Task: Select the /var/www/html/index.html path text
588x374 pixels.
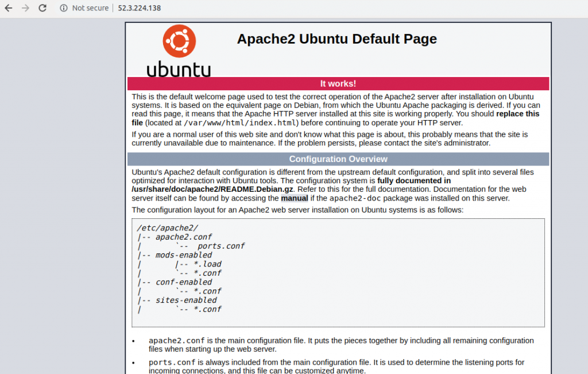Action: [x=241, y=123]
